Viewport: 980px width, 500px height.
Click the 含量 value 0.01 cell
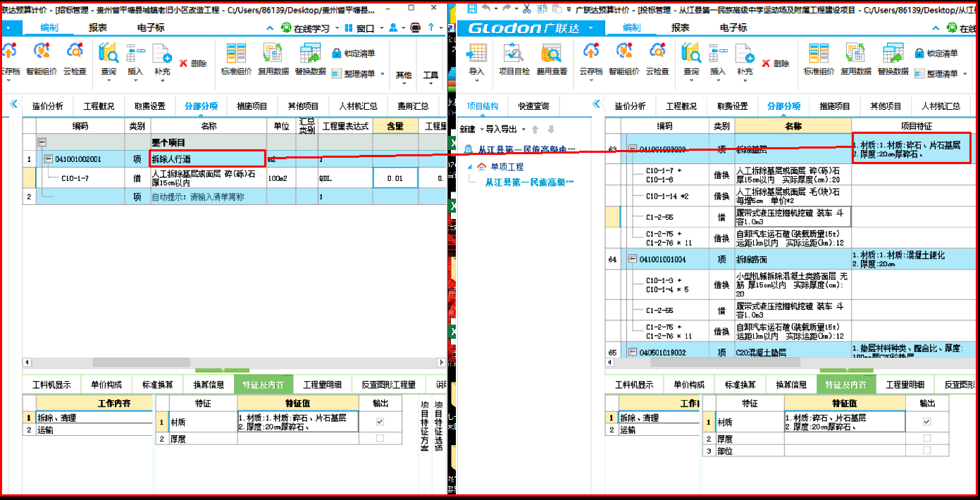(395, 178)
